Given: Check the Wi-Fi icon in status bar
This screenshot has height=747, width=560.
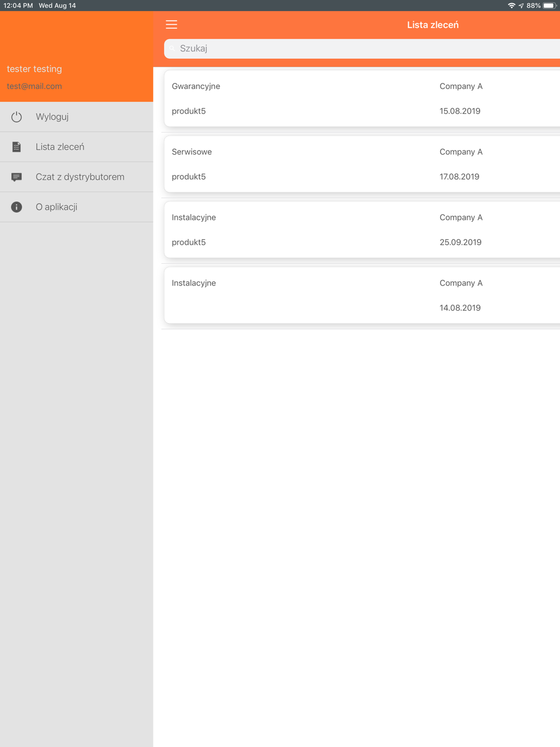Looking at the screenshot, I should pyautogui.click(x=511, y=6).
